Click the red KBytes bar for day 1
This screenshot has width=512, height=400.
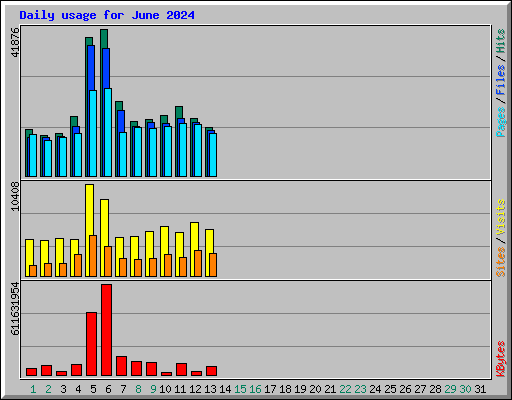pos(31,372)
